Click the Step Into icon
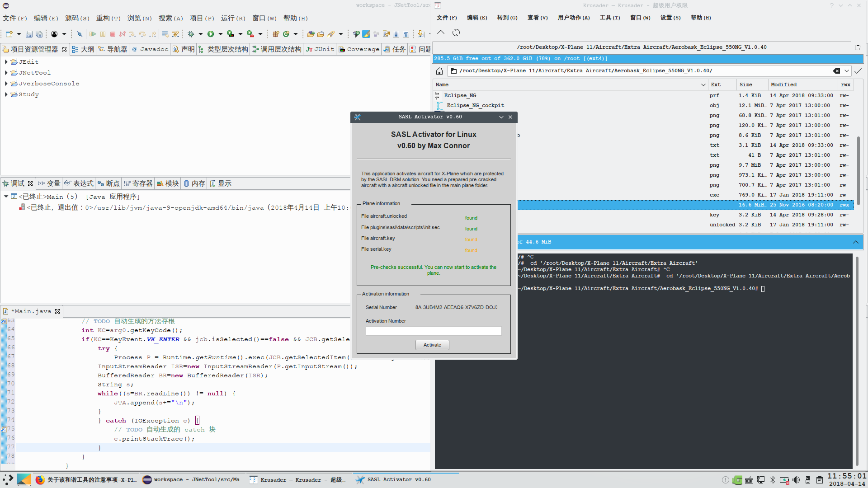This screenshot has height=488, width=868. pyautogui.click(x=132, y=34)
